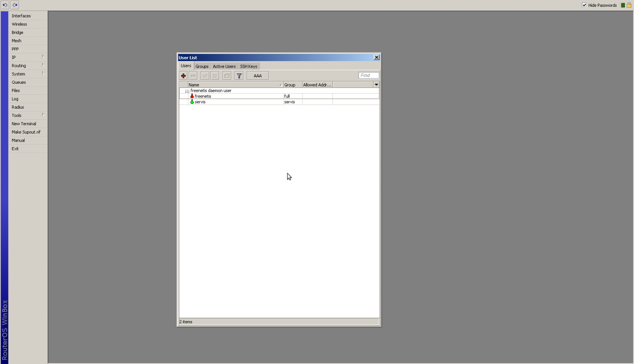Click the green traffic load indicator
634x364 pixels.
click(623, 5)
